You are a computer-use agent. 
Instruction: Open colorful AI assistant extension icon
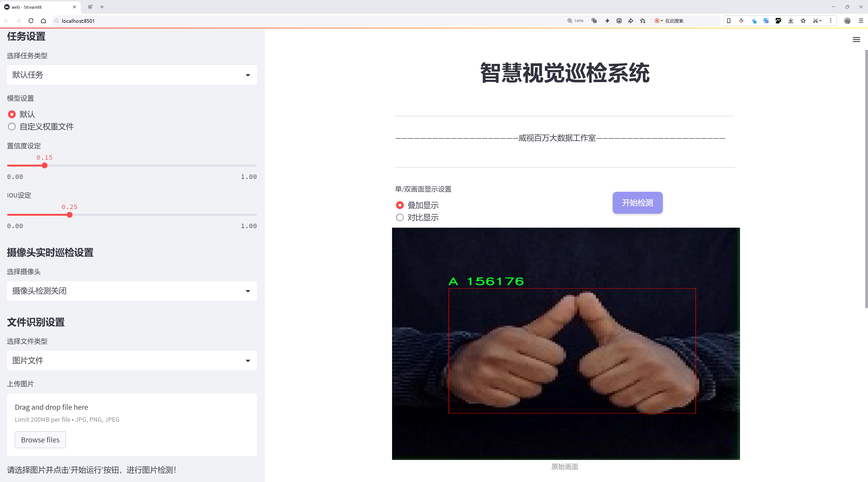741,21
